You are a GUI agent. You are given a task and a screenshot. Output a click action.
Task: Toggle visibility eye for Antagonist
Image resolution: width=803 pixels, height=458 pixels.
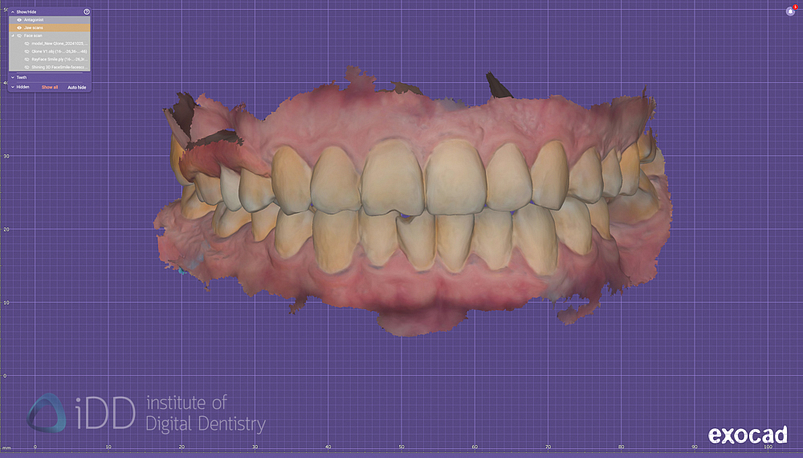pyautogui.click(x=19, y=20)
